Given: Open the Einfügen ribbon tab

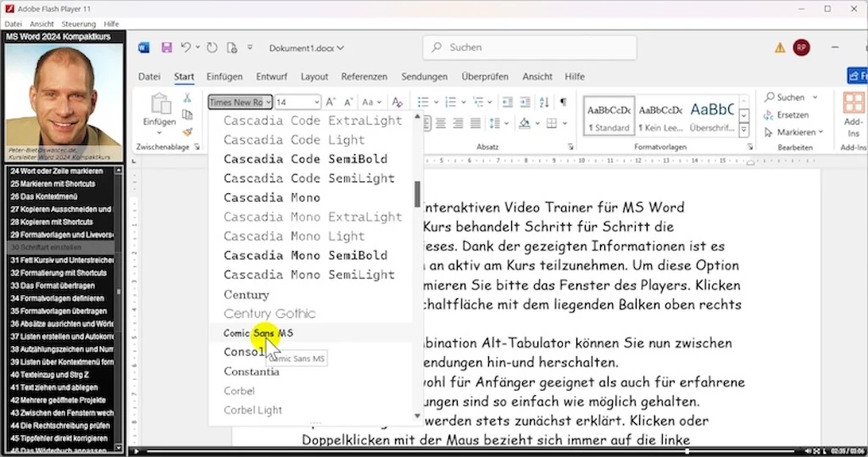Looking at the screenshot, I should click(x=224, y=76).
